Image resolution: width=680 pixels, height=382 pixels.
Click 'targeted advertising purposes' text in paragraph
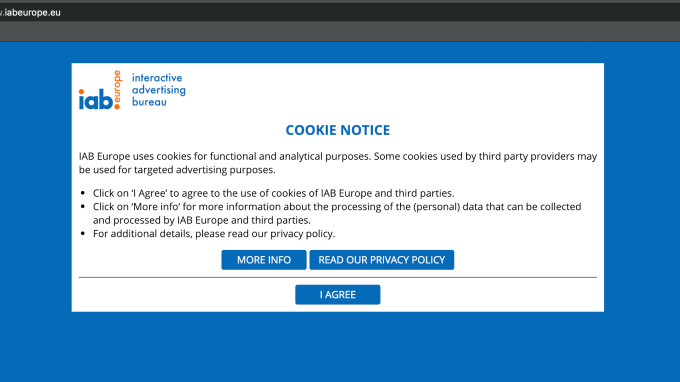pyautogui.click(x=204, y=170)
